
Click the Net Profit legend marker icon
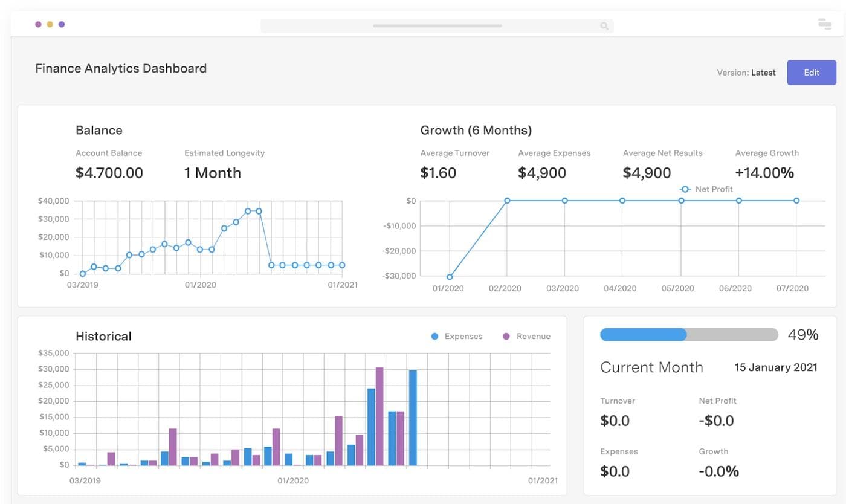685,189
